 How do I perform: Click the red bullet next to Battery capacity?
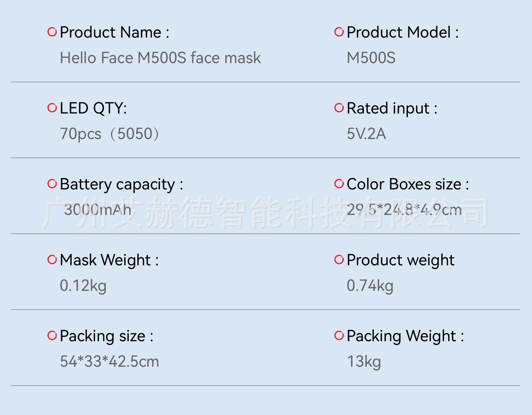tap(52, 184)
